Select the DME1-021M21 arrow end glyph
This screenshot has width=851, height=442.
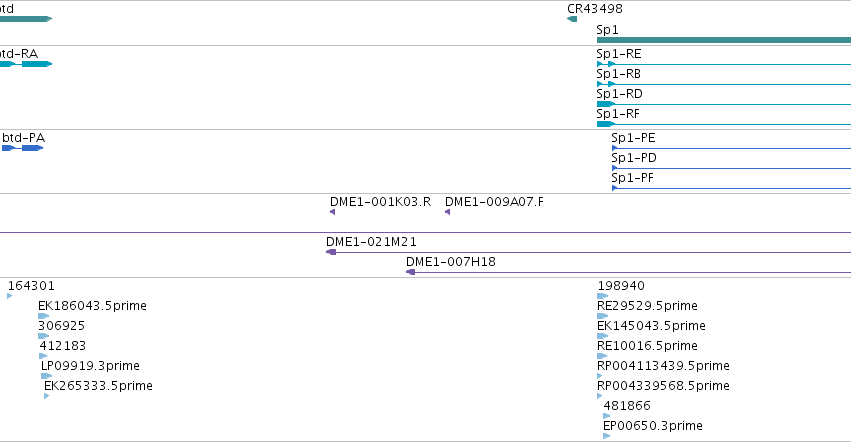(331, 252)
